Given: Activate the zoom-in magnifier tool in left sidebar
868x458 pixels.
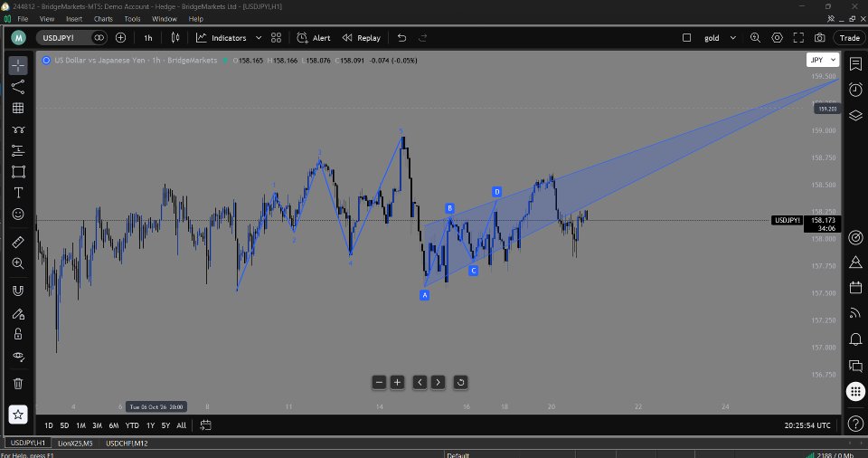Looking at the screenshot, I should pos(18,263).
